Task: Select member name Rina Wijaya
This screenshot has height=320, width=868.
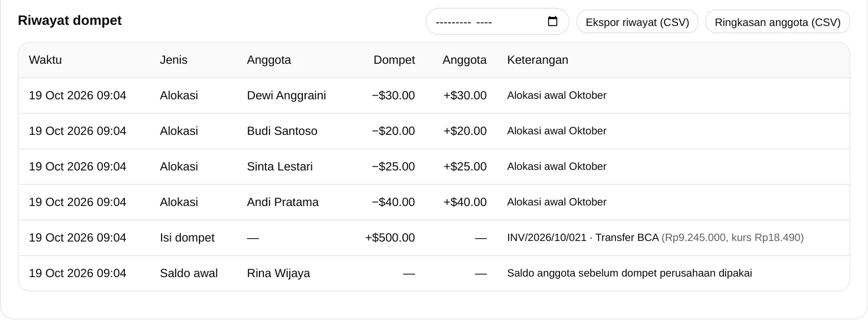Action: [x=279, y=273]
